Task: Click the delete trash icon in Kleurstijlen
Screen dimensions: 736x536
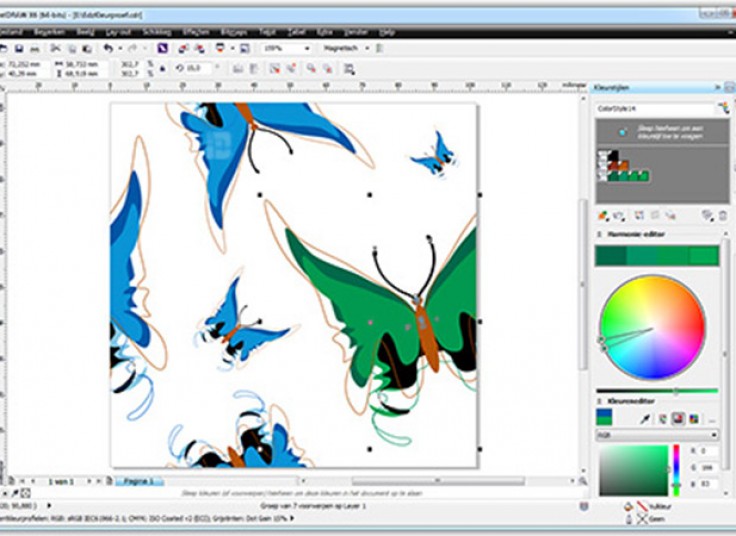Action: point(722,214)
